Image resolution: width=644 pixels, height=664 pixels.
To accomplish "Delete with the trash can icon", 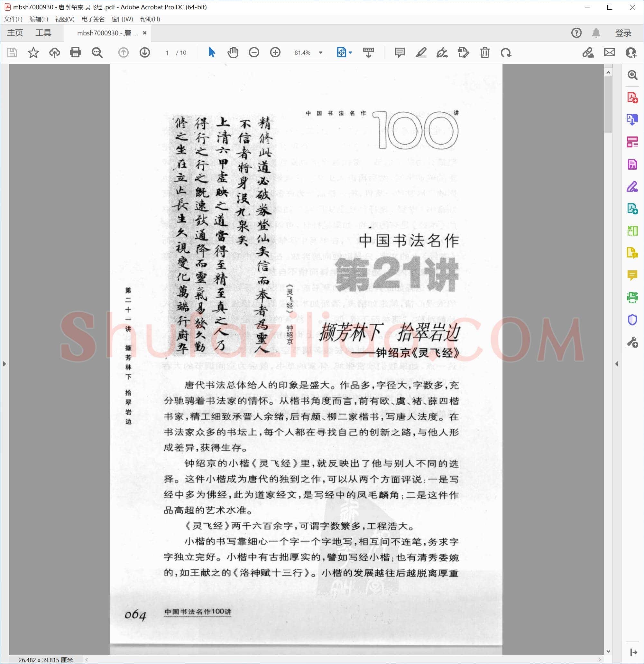I will click(x=485, y=52).
